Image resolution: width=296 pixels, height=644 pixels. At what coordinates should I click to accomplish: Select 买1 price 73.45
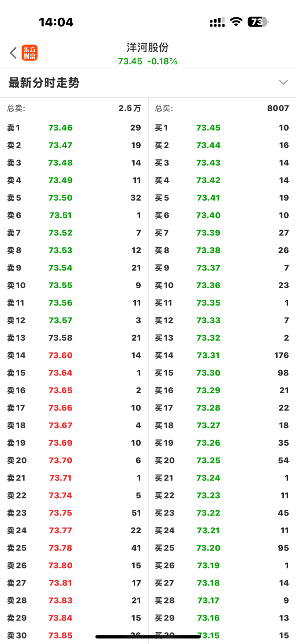point(209,128)
